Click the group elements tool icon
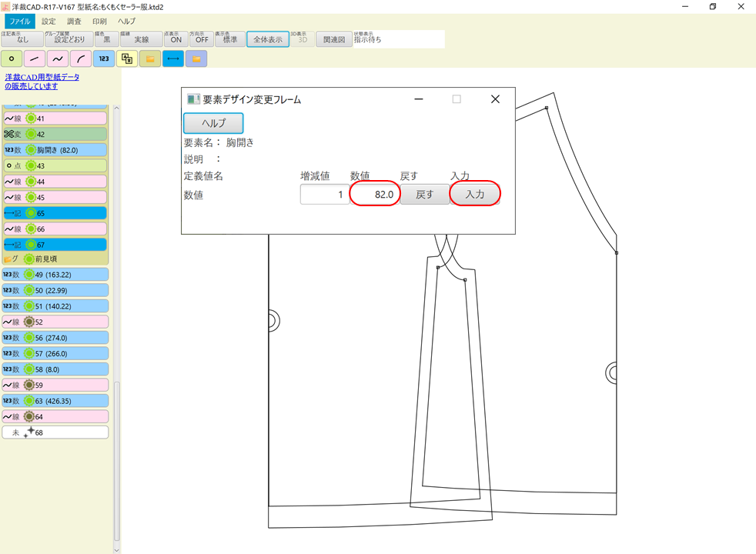Viewport: 756px width, 554px height. tap(126, 58)
